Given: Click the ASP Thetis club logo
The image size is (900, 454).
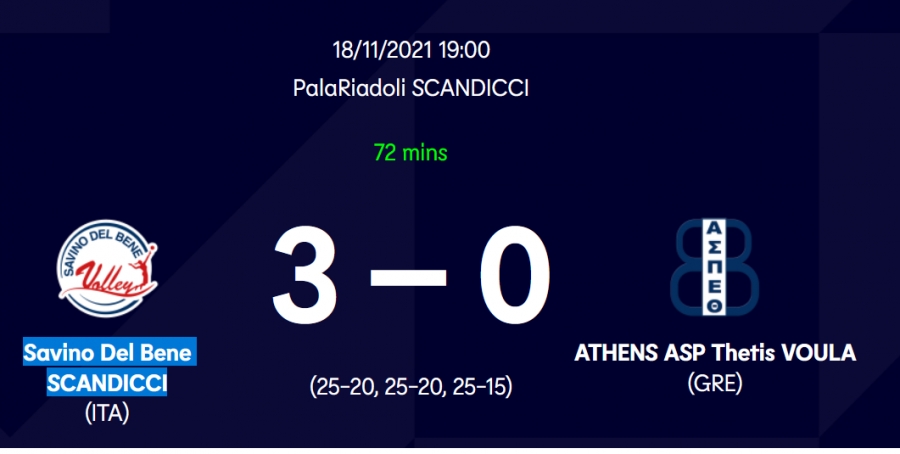Looking at the screenshot, I should pos(715,266).
